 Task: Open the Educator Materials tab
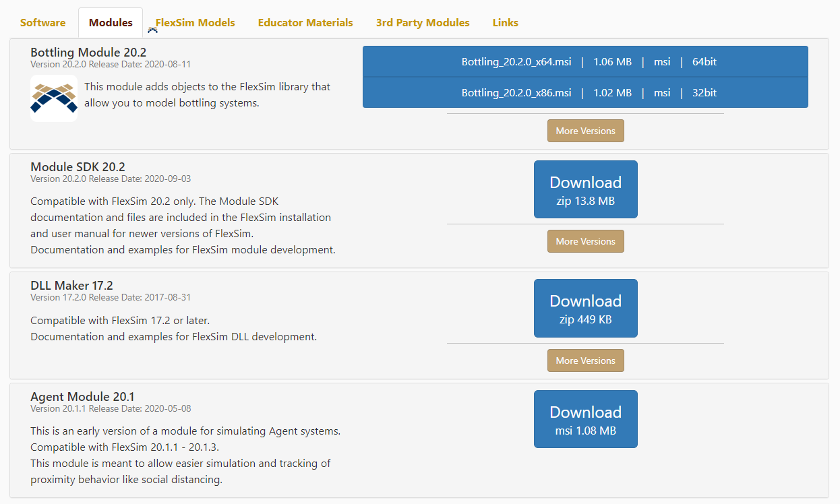(x=305, y=23)
